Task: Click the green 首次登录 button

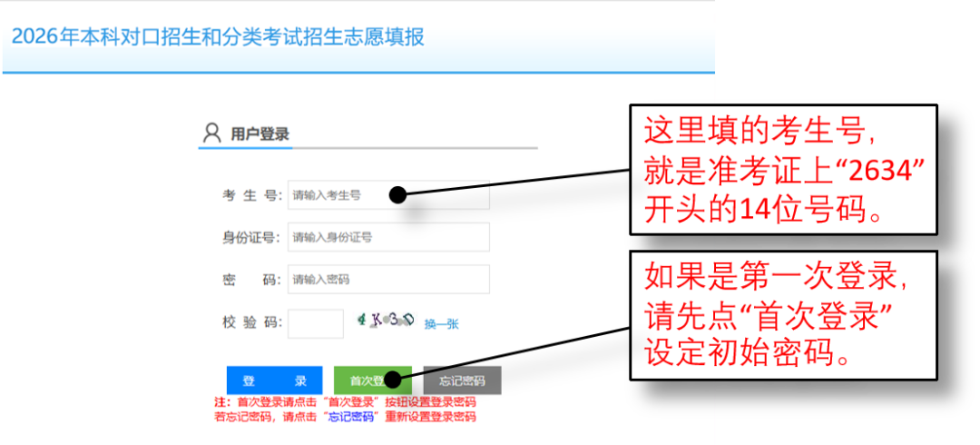Action: 373,381
